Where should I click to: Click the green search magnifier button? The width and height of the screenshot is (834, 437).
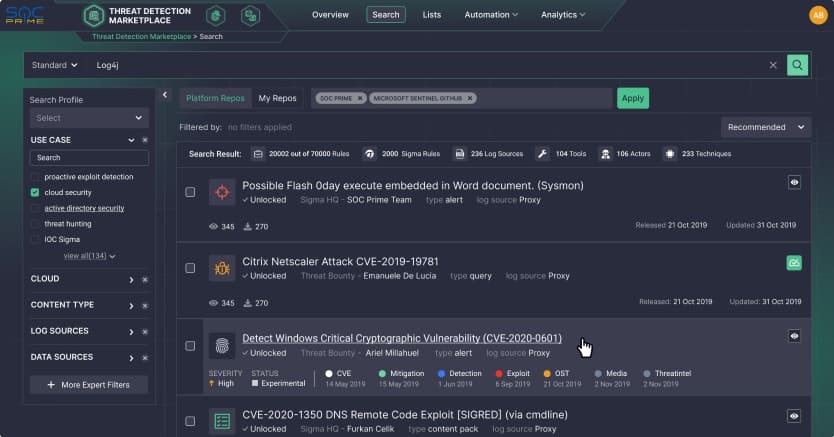[797, 65]
